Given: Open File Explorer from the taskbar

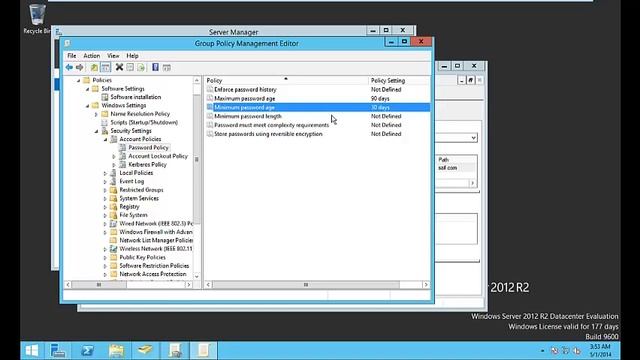Looking at the screenshot, I should click(116, 351).
